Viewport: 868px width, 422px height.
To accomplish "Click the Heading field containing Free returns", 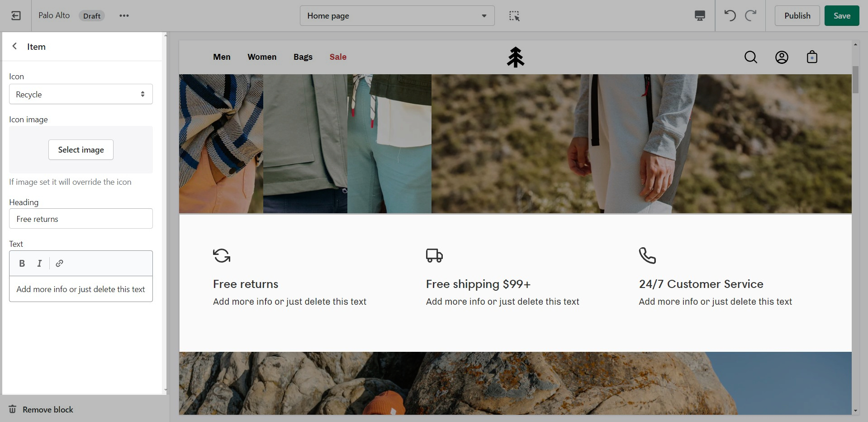I will 81,219.
